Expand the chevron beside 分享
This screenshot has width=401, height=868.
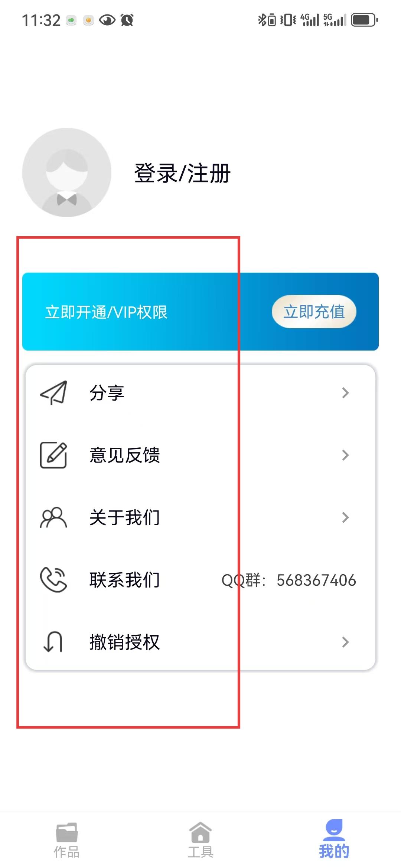click(x=345, y=393)
